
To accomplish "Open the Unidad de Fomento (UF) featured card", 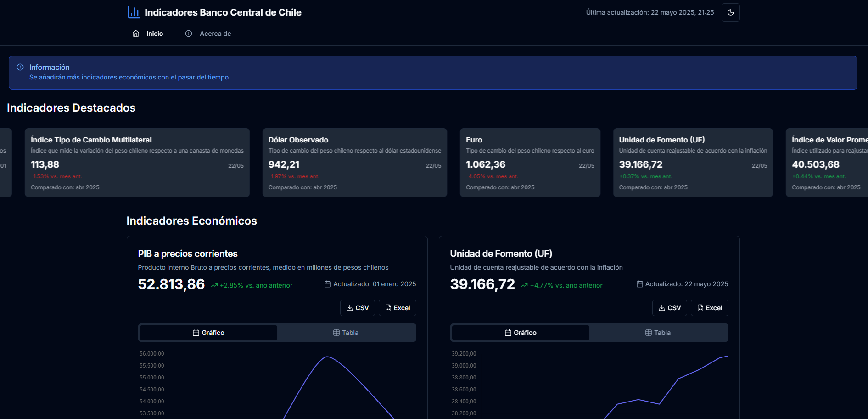I will tap(693, 163).
